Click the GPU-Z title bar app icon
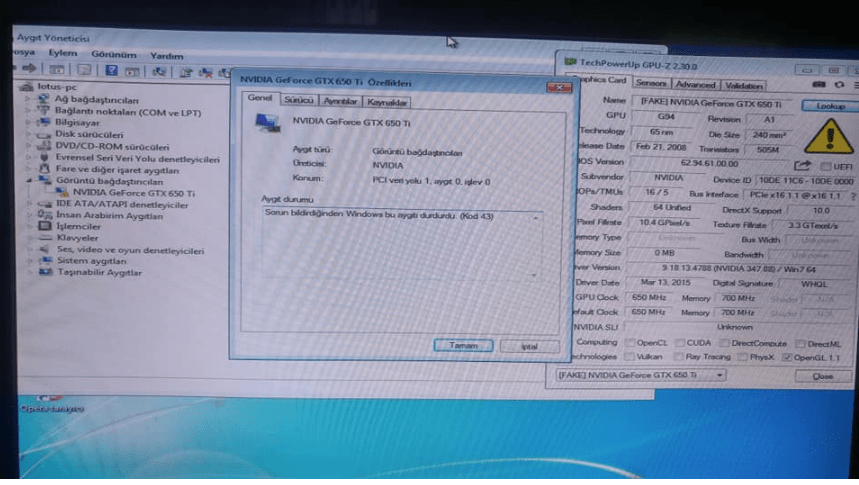 [570, 62]
